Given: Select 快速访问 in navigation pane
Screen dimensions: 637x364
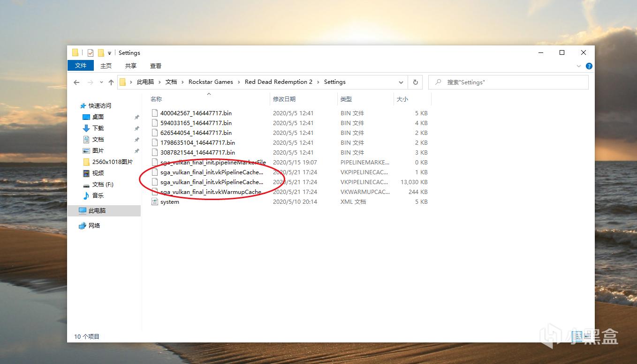Looking at the screenshot, I should pyautogui.click(x=100, y=106).
